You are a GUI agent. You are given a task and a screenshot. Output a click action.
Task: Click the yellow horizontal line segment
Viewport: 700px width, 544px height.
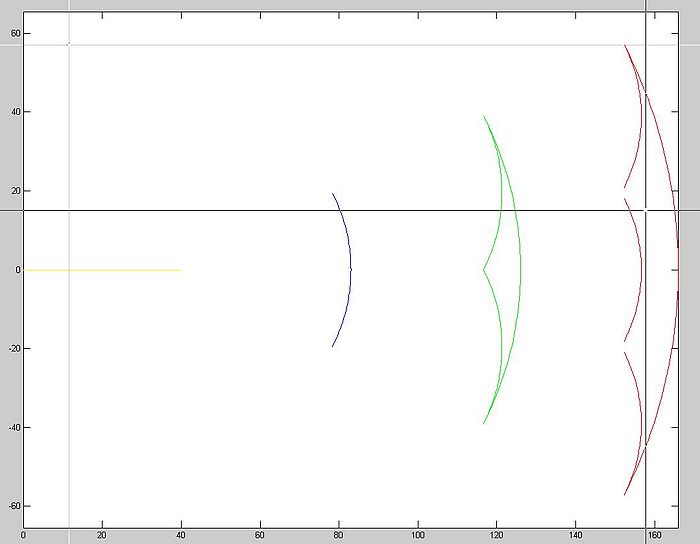tap(100, 269)
